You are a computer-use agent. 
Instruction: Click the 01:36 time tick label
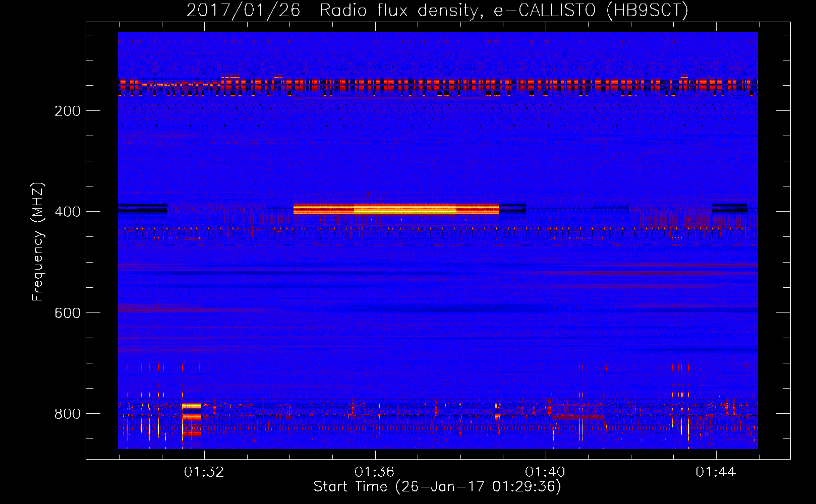tap(375, 472)
